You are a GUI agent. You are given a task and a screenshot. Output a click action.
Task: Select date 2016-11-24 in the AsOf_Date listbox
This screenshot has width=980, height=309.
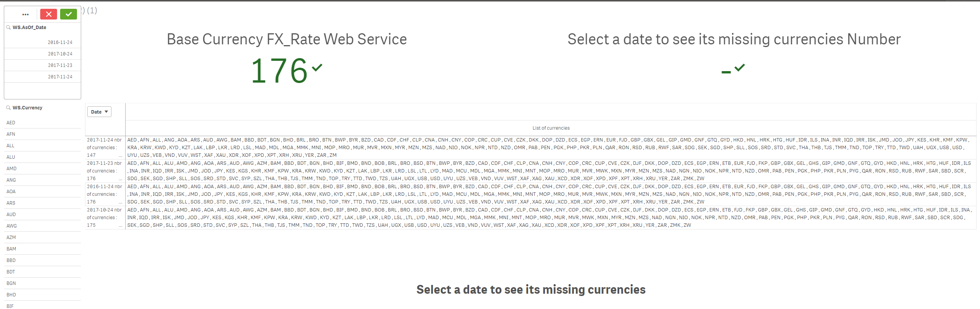click(x=60, y=42)
